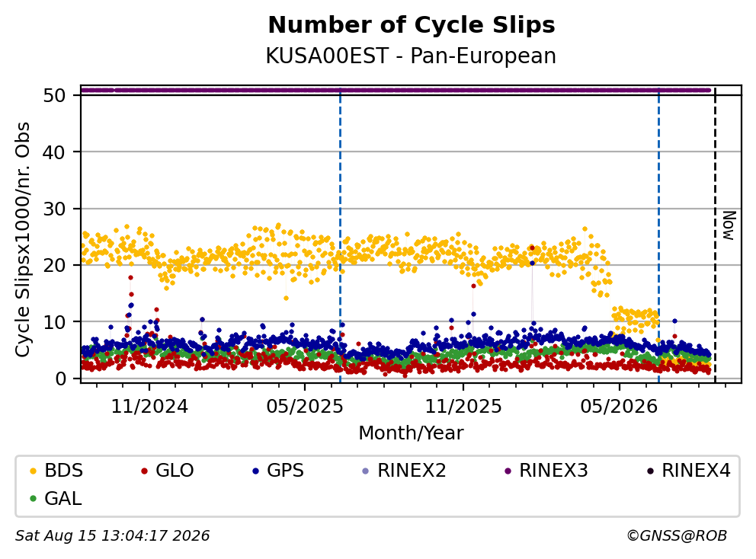756x559 pixels.
Task: Click the x-axis label 05/2025
Action: click(x=305, y=407)
